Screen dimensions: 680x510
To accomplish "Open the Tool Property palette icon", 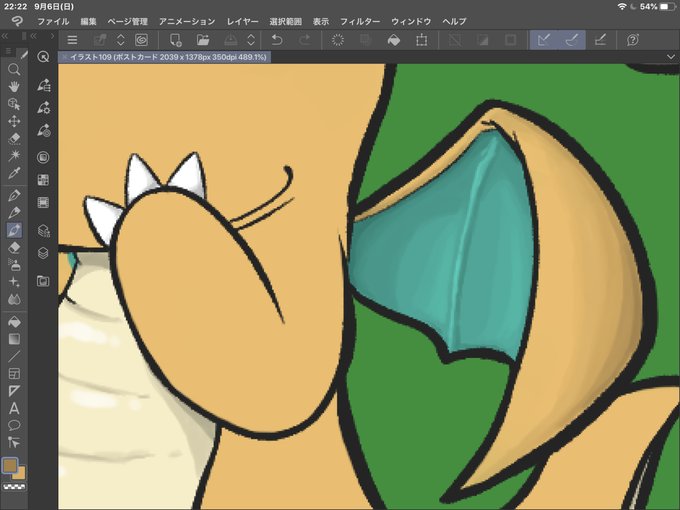I will coord(43,107).
